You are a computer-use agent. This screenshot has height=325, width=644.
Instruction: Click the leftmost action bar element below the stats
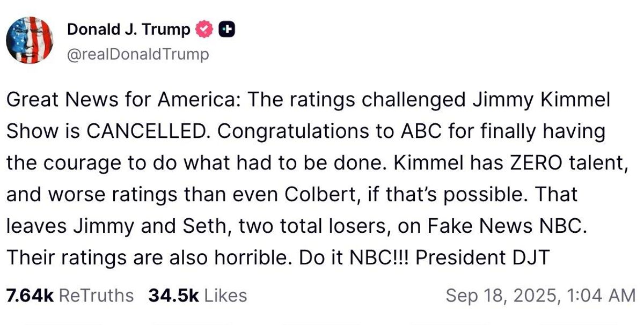tap(64, 322)
